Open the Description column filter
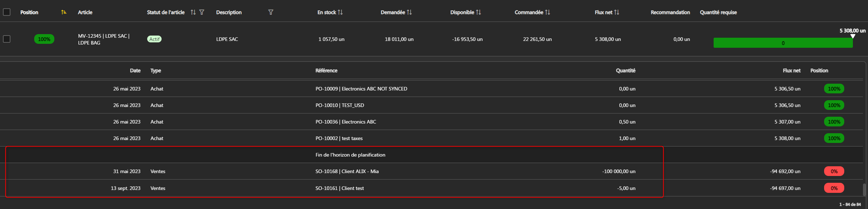The height and width of the screenshot is (209, 868). pyautogui.click(x=271, y=12)
